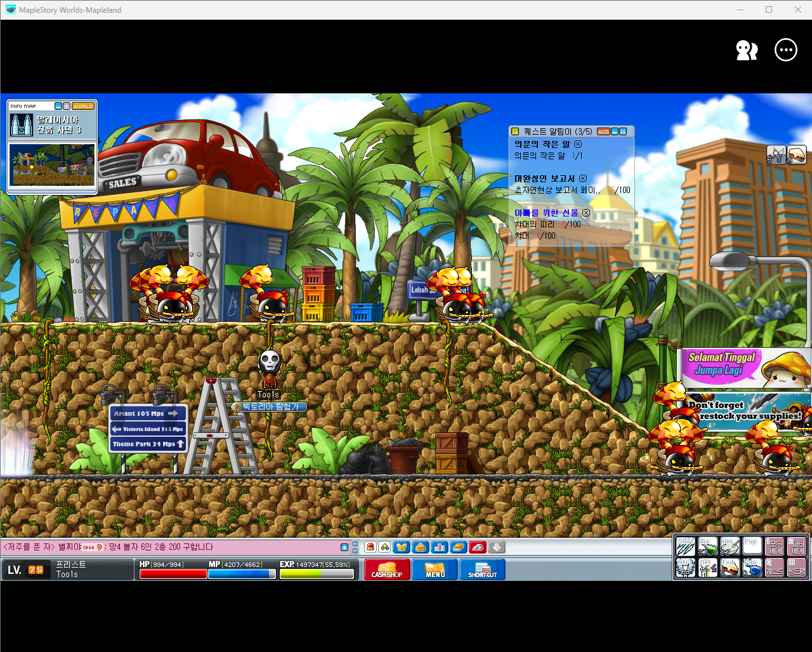
Task: Open the Cash Shop
Action: 387,569
